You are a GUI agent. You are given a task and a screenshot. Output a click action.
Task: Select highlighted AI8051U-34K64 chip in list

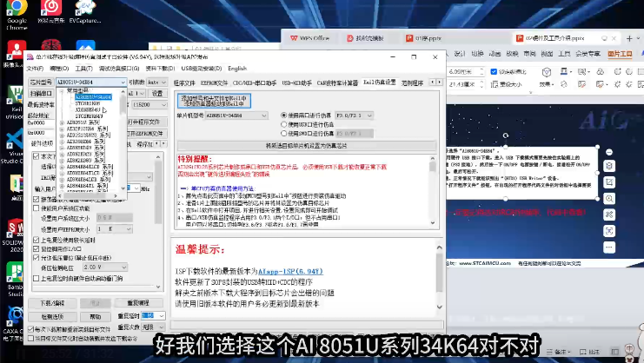coord(93,97)
